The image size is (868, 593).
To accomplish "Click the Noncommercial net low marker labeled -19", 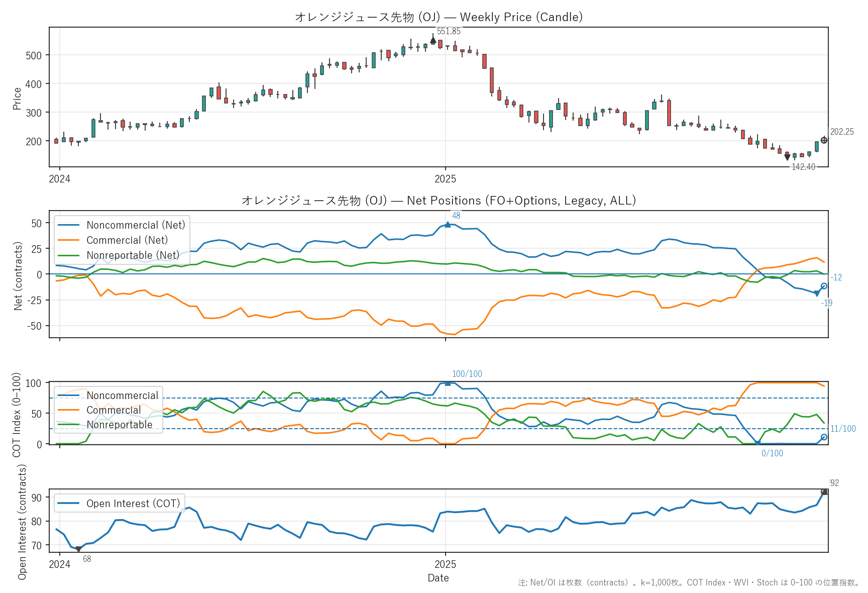I will pyautogui.click(x=817, y=293).
